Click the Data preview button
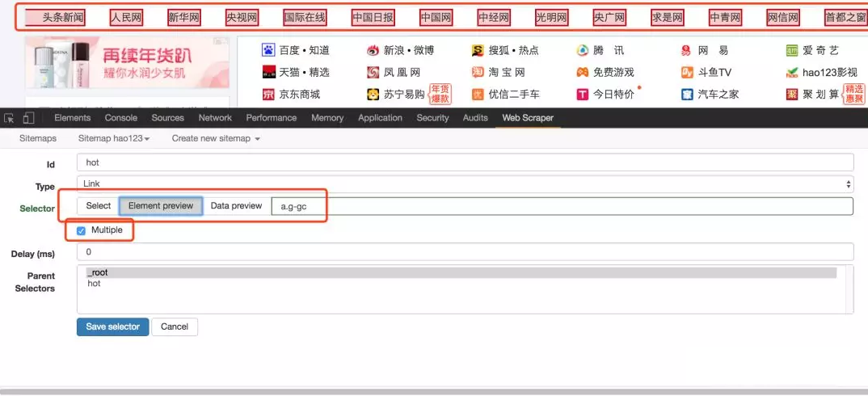This screenshot has height=396, width=868. [x=236, y=206]
